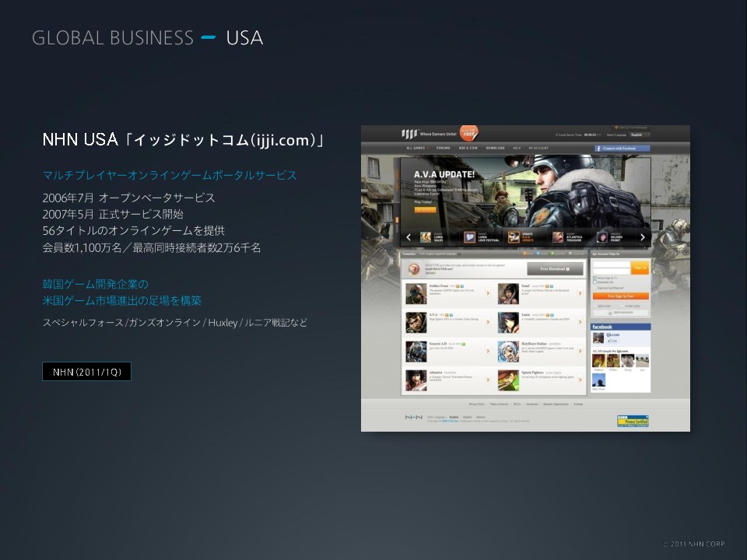Click the NHN (2011/1Q) label box

coord(86,372)
